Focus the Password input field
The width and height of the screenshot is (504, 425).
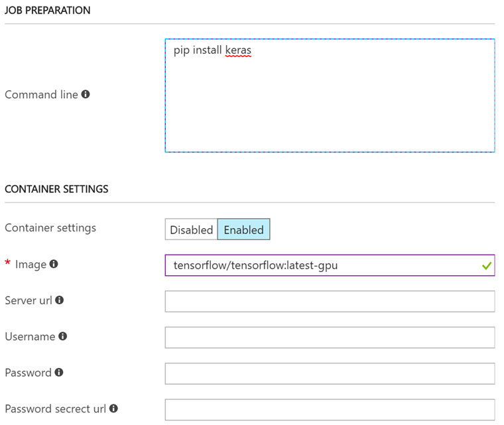point(330,373)
